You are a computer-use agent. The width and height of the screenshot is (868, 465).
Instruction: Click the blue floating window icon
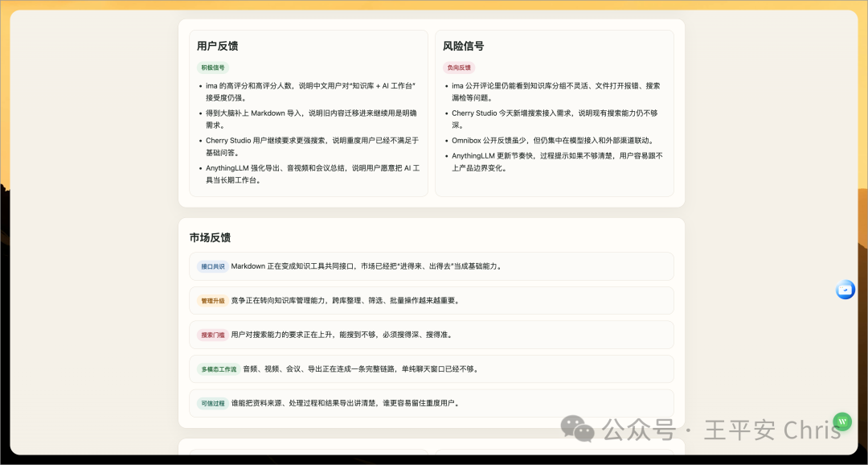[x=845, y=290]
